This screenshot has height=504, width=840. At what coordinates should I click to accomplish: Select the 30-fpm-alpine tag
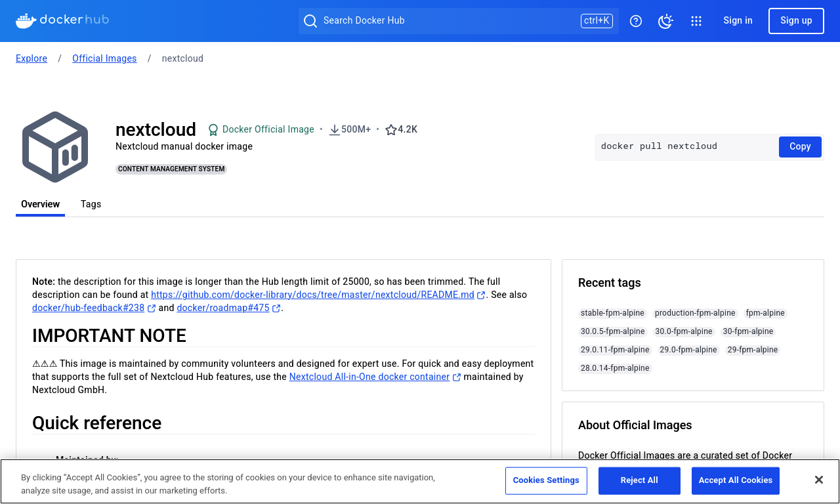tap(748, 331)
